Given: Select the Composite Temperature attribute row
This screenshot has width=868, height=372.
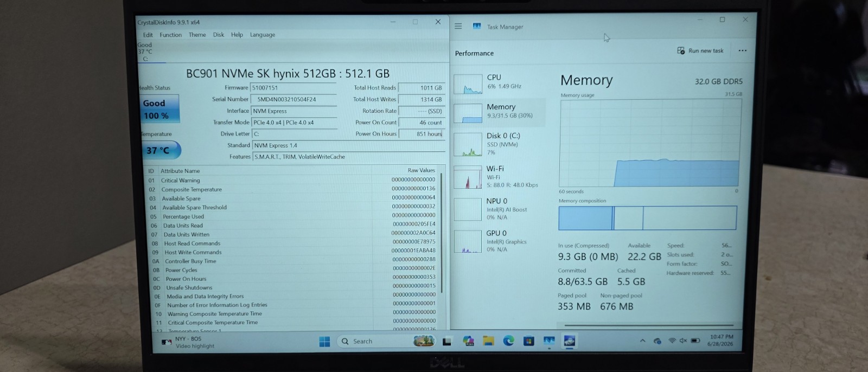Looking at the screenshot, I should click(x=292, y=189).
